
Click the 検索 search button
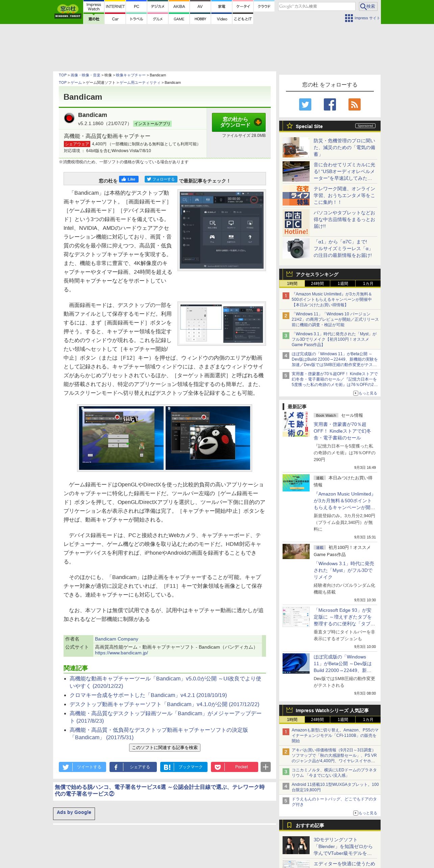pos(368,6)
